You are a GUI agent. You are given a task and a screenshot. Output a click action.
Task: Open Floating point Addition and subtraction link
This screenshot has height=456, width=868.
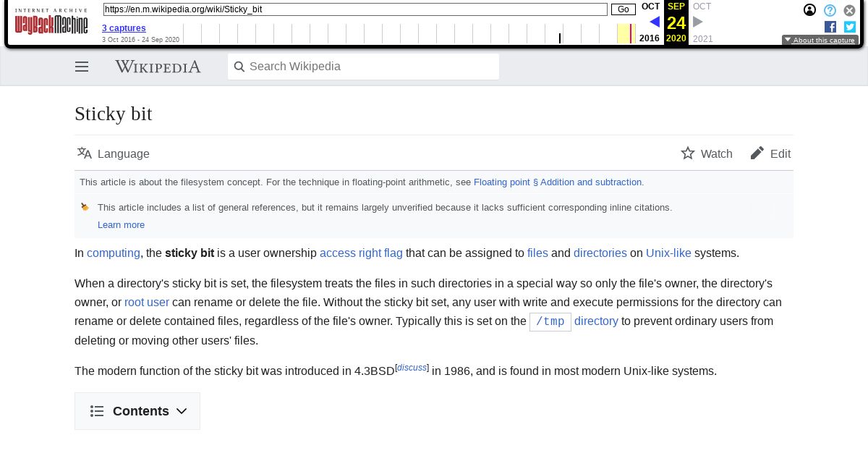tap(558, 182)
